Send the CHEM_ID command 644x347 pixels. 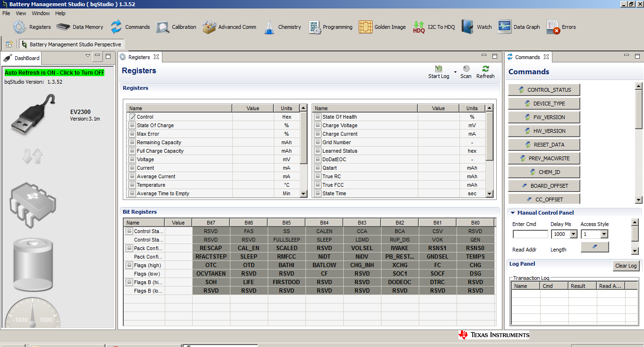point(544,172)
